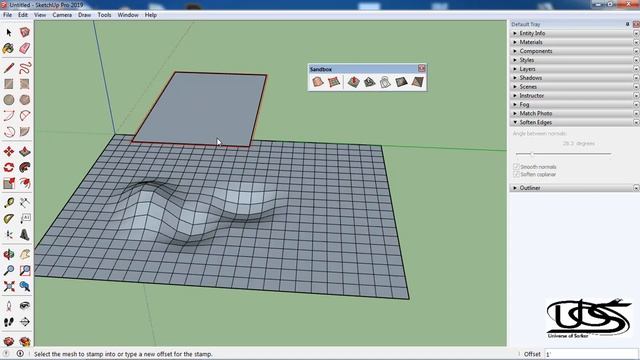Open the Draw menu

[84, 15]
